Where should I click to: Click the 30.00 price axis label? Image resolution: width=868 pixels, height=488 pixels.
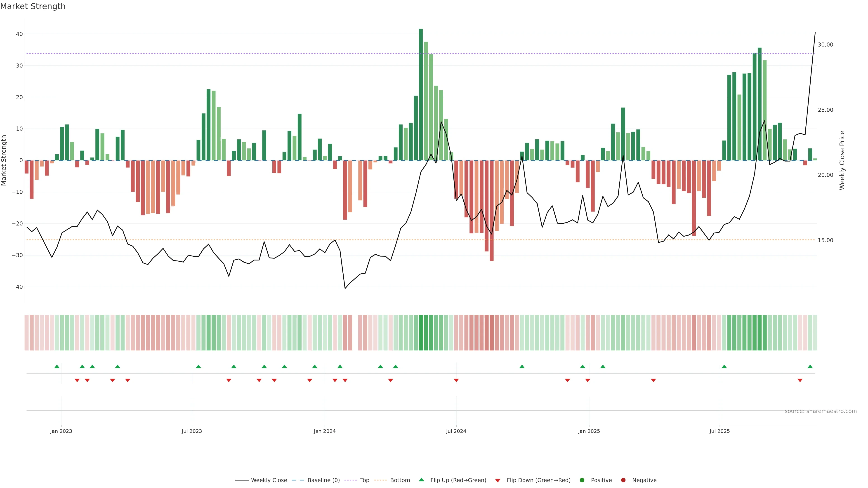coord(825,45)
